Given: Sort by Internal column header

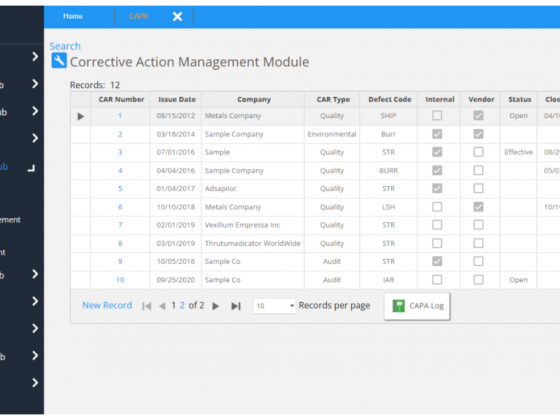Looking at the screenshot, I should 440,99.
